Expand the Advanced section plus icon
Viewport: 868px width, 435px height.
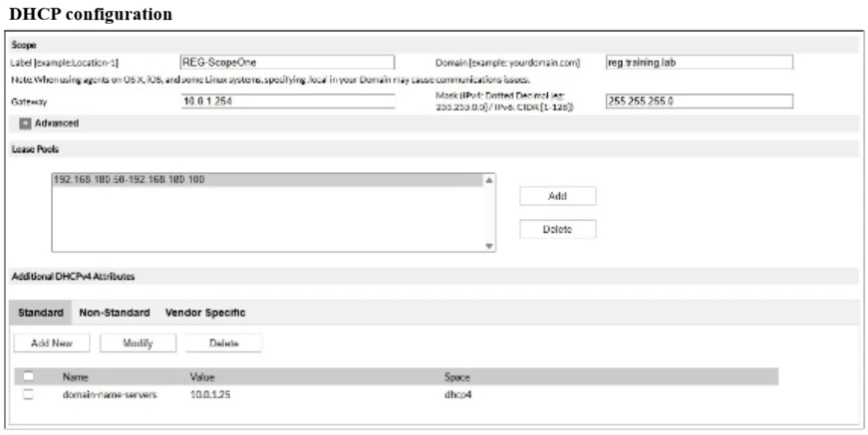point(25,123)
